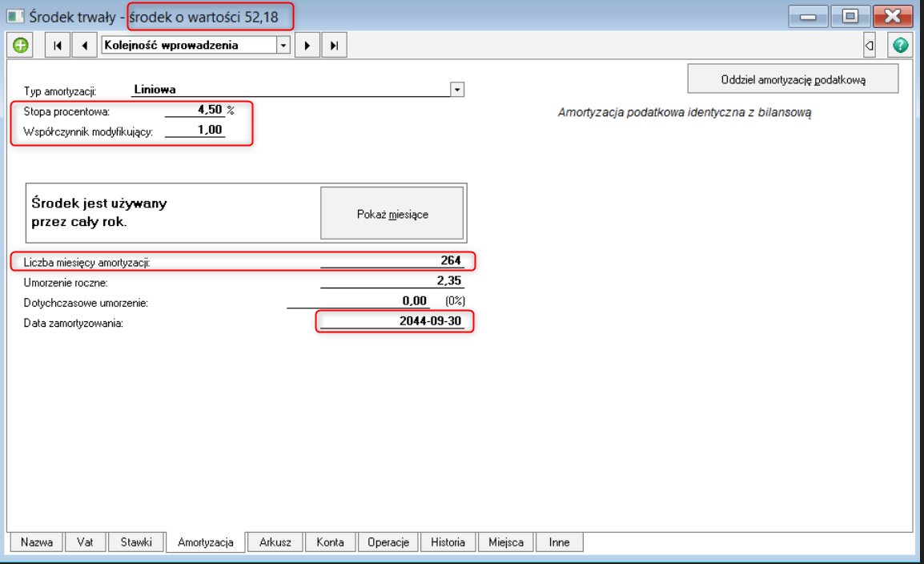
Task: Open the Arkusz tab
Action: (x=275, y=542)
